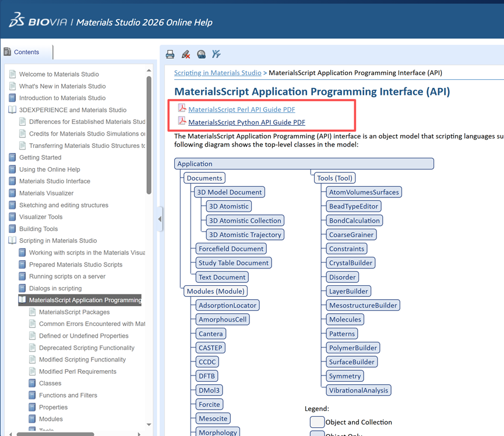Click the BIOVIA 3DS logo
Image resolution: width=504 pixels, height=436 pixels.
[16, 20]
